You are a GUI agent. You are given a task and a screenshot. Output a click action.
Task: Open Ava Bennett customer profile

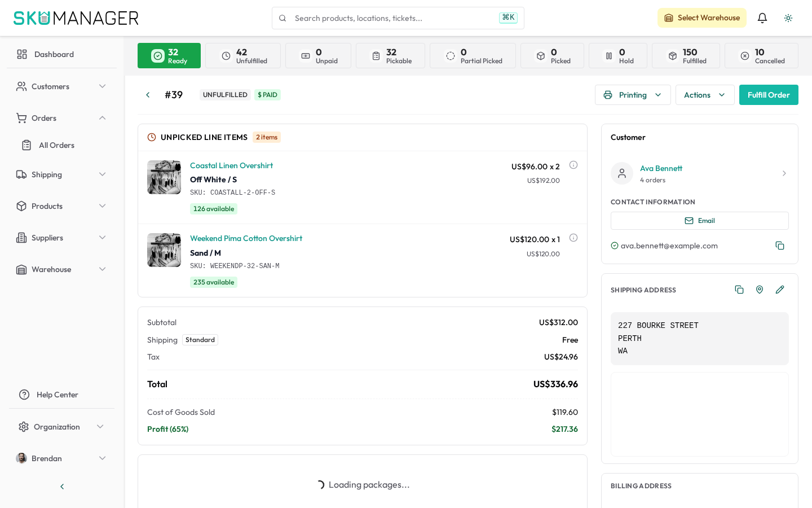click(x=661, y=168)
